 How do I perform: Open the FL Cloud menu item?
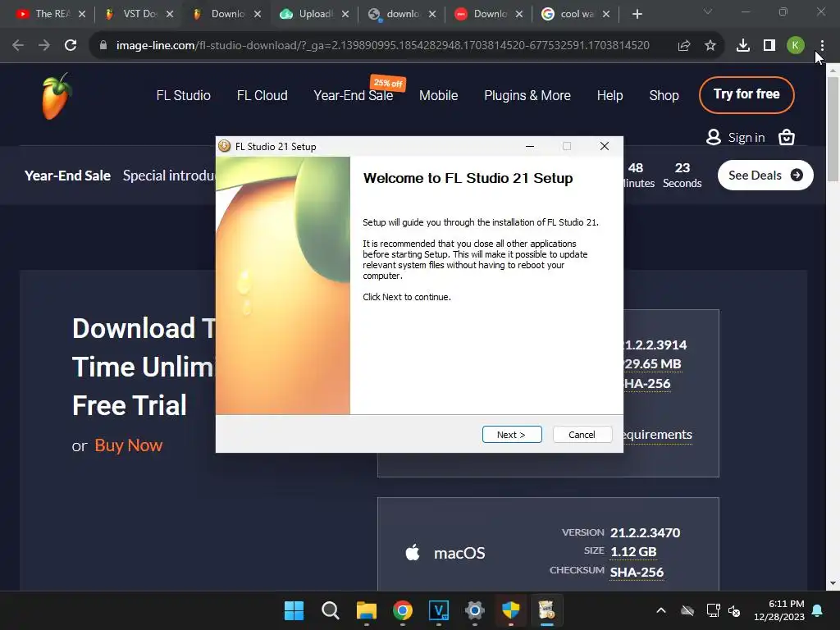[x=262, y=95]
